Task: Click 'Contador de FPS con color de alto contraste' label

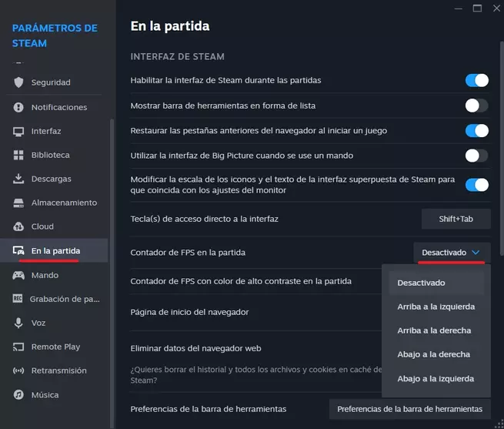Action: pyautogui.click(x=241, y=281)
